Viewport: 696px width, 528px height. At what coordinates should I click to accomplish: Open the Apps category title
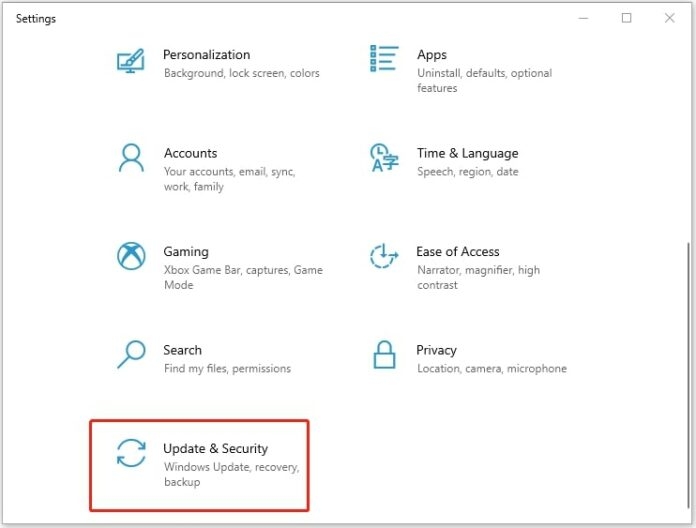click(432, 55)
